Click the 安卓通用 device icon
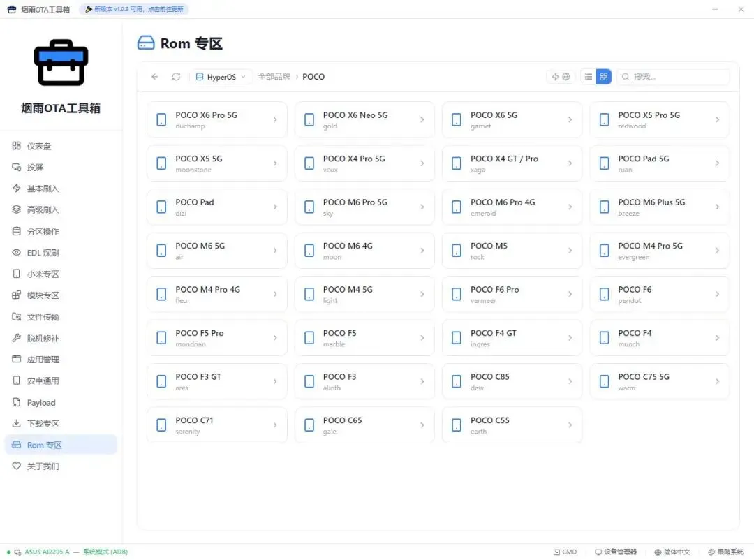This screenshot has width=754, height=560. (16, 381)
